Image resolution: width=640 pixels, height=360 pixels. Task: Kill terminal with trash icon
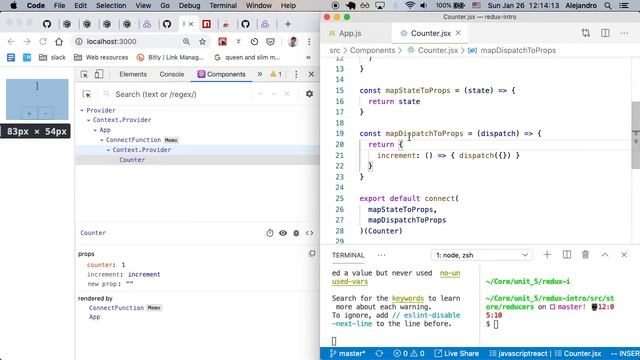pos(585,255)
